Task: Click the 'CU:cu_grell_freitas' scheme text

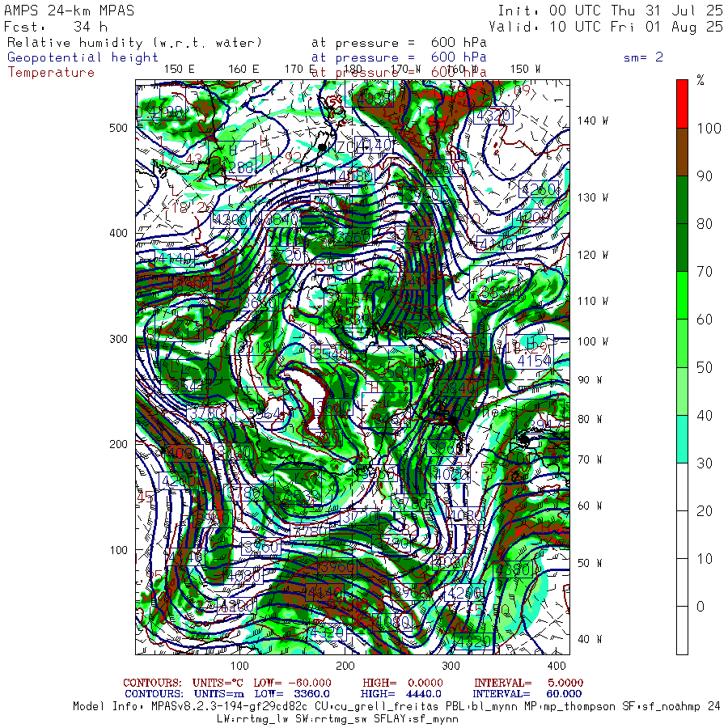Action: click(377, 707)
